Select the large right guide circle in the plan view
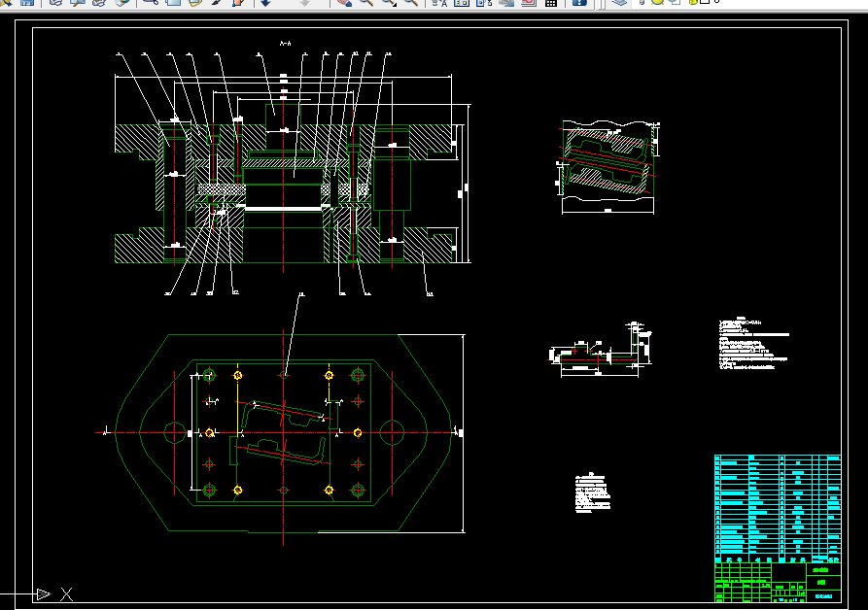This screenshot has height=610, width=868. tap(392, 433)
